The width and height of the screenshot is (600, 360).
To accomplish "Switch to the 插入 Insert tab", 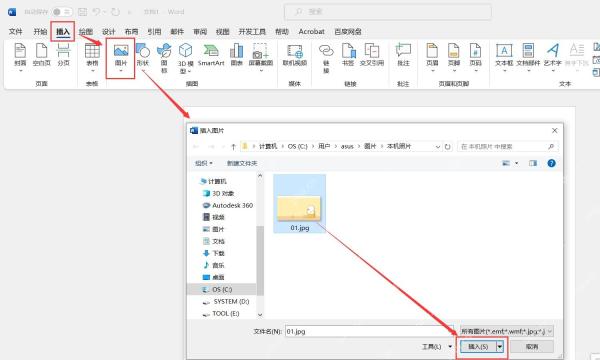I will click(x=63, y=32).
